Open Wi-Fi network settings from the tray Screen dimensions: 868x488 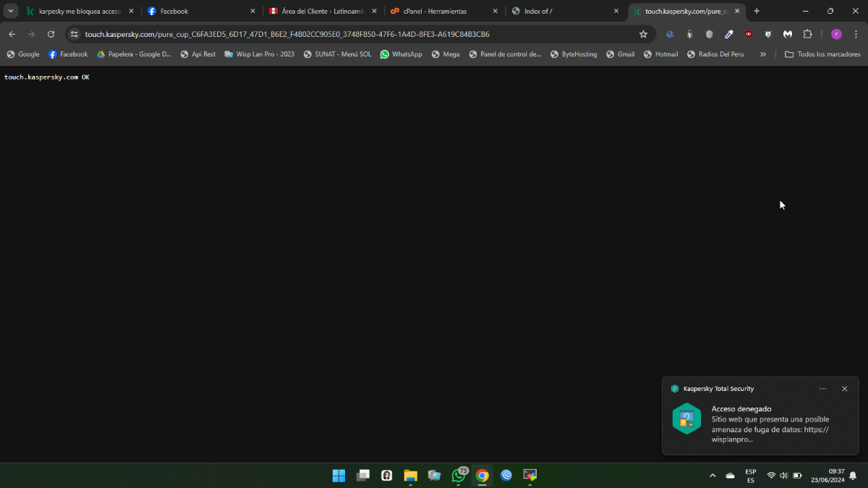click(771, 476)
